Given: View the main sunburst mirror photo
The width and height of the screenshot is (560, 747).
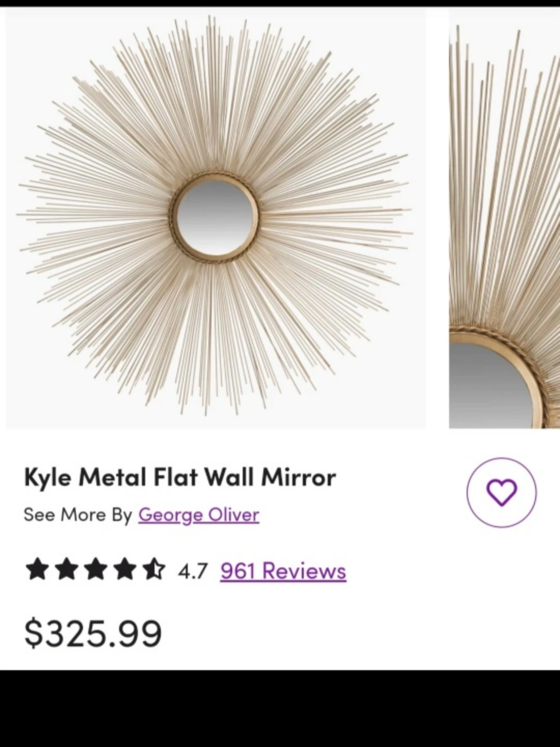Looking at the screenshot, I should pos(215,218).
